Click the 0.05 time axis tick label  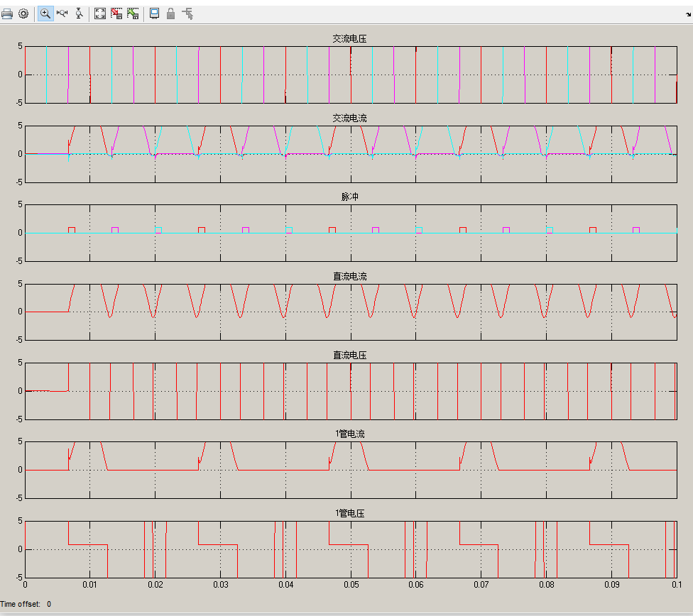351,585
